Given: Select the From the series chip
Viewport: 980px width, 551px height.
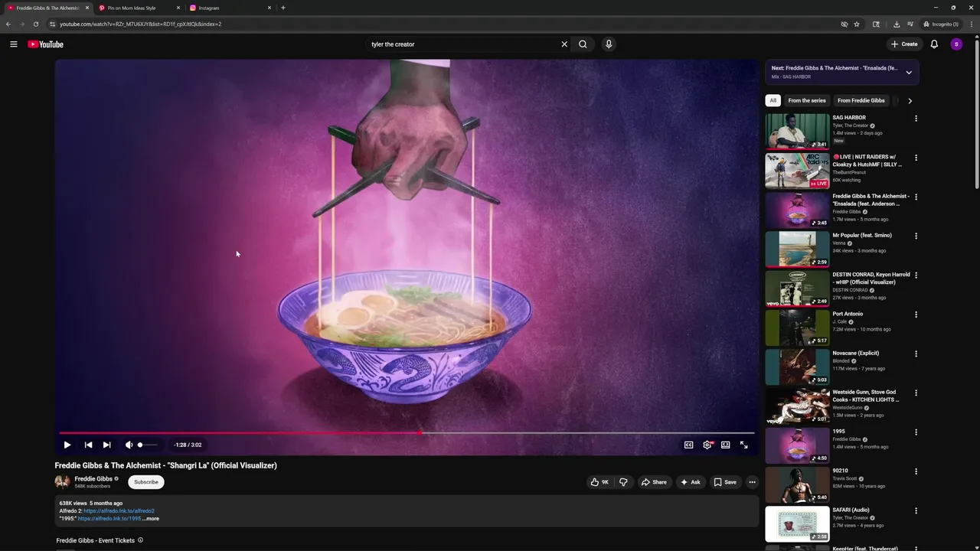Looking at the screenshot, I should [x=807, y=100].
